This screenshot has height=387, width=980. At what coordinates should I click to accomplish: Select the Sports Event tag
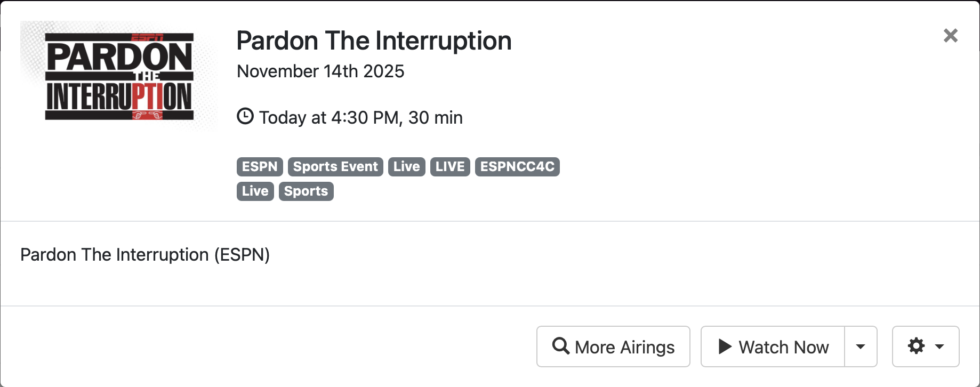point(335,166)
